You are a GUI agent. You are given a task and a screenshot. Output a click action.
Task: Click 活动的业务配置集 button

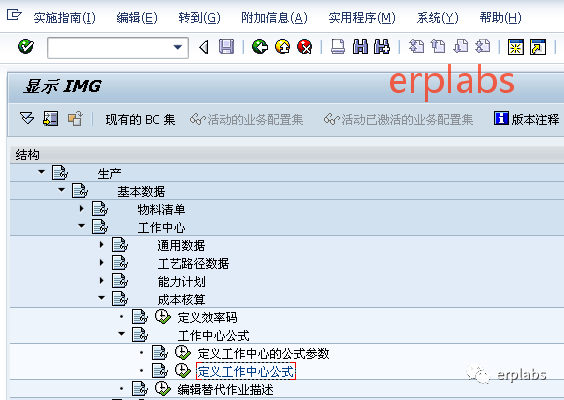point(247,119)
